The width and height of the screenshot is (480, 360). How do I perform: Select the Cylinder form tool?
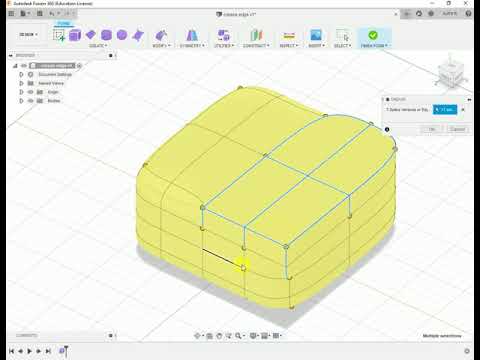click(106, 35)
